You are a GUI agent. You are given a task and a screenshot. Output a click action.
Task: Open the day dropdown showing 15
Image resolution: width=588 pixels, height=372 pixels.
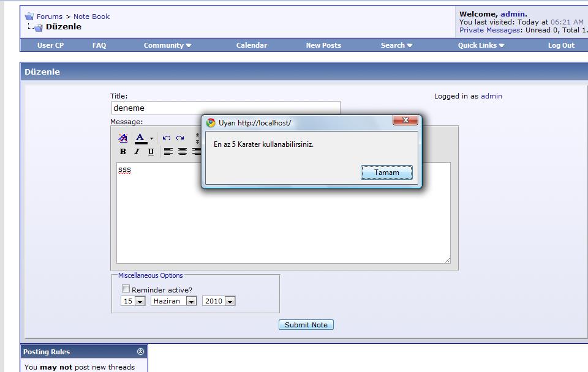[x=134, y=301]
